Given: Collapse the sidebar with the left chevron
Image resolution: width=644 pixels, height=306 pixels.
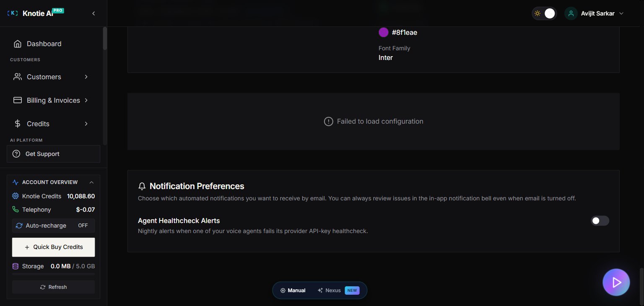Looking at the screenshot, I should tap(93, 13).
